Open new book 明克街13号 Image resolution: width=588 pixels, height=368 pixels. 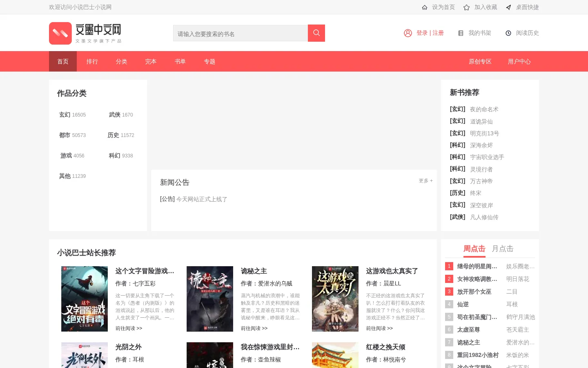coord(484,134)
